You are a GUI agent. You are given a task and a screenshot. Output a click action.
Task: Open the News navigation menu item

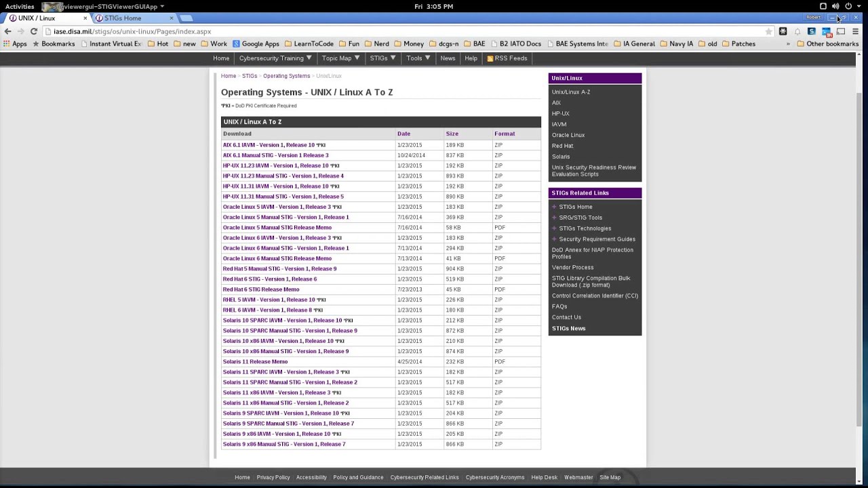pos(448,58)
